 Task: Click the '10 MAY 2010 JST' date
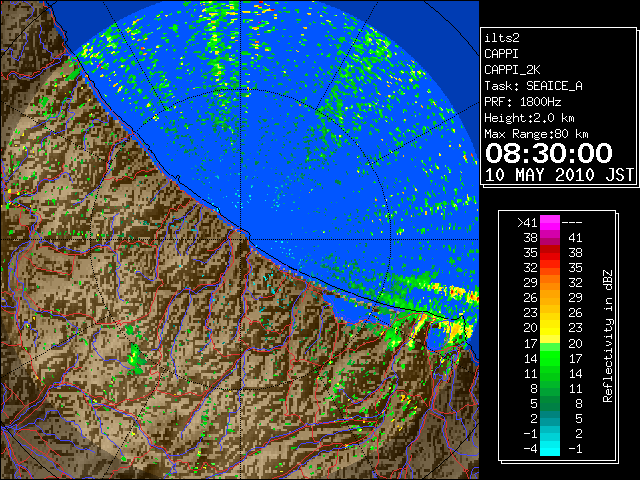(559, 175)
